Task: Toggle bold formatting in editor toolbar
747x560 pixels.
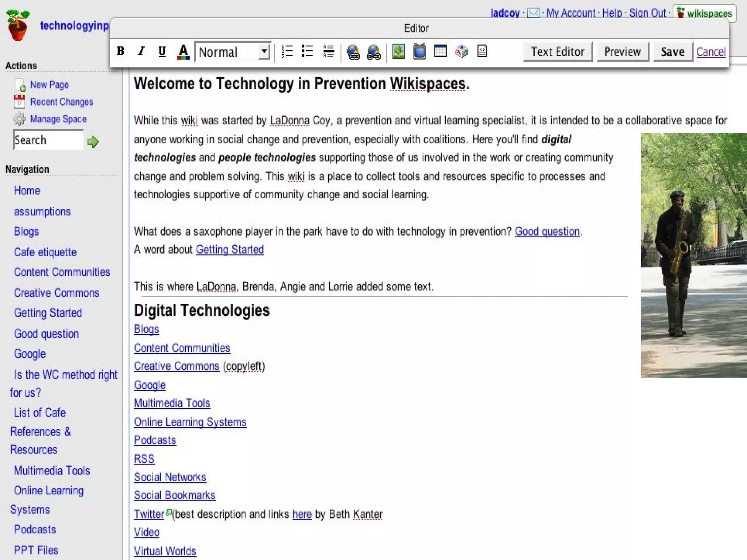Action: coord(120,51)
